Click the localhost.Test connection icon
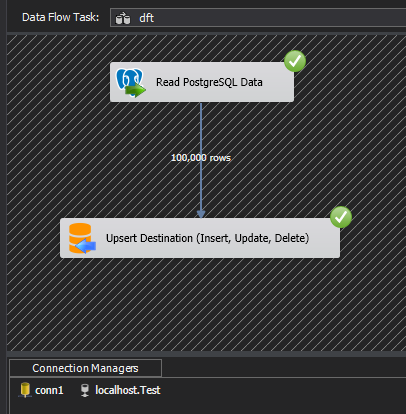 click(85, 390)
